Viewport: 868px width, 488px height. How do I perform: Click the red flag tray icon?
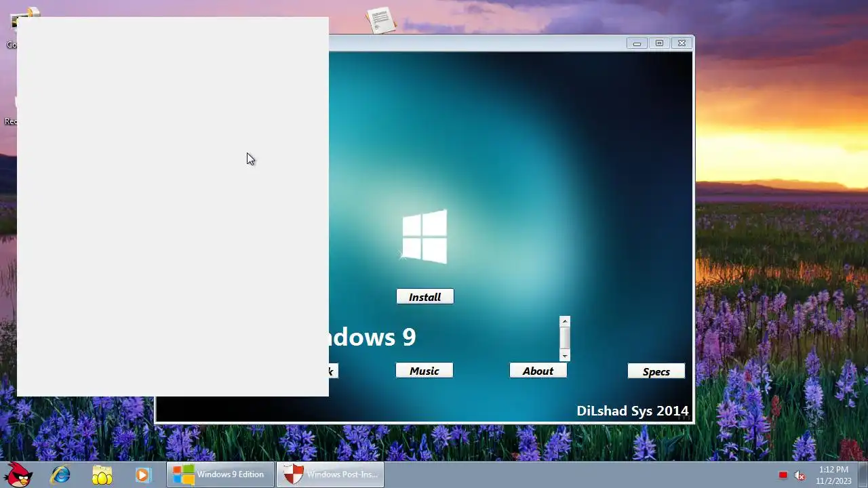pyautogui.click(x=783, y=475)
